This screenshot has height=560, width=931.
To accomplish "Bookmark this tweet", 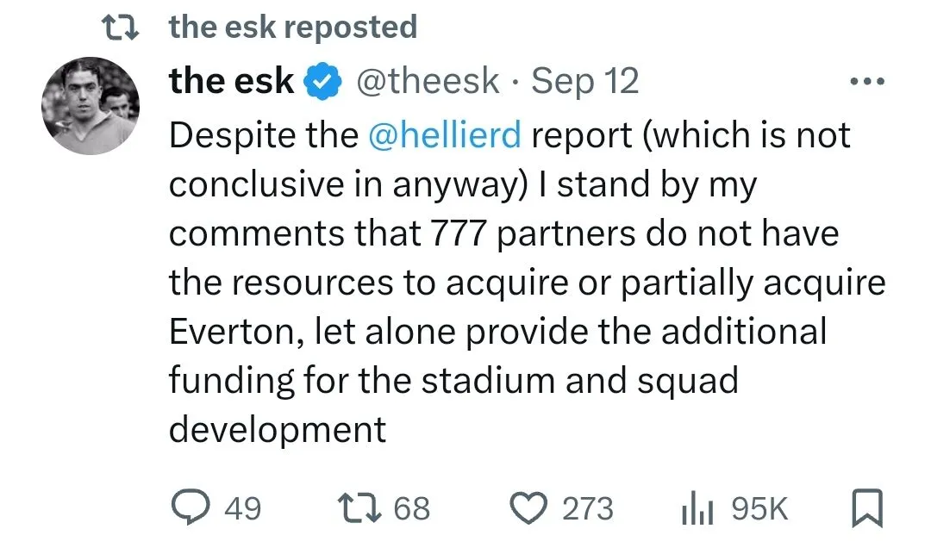I will click(x=866, y=508).
